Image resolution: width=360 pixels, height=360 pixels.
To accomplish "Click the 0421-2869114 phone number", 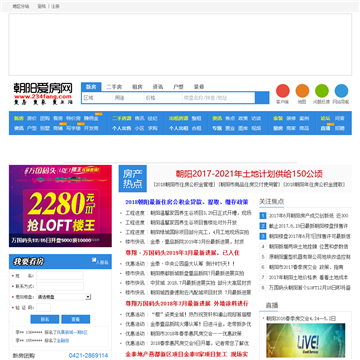I will (88, 356).
